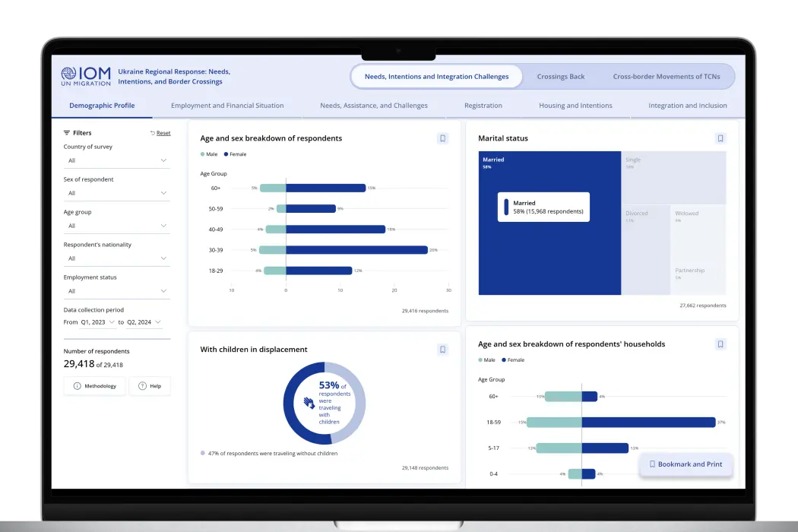Switch to the Registration tab

(483, 105)
